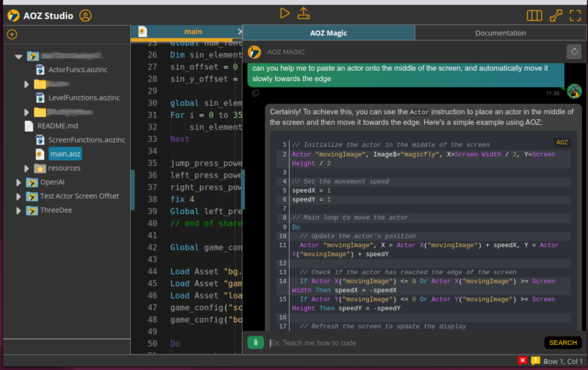This screenshot has height=370, width=588.
Task: Expand the second blurred subfolder
Action: (26, 113)
